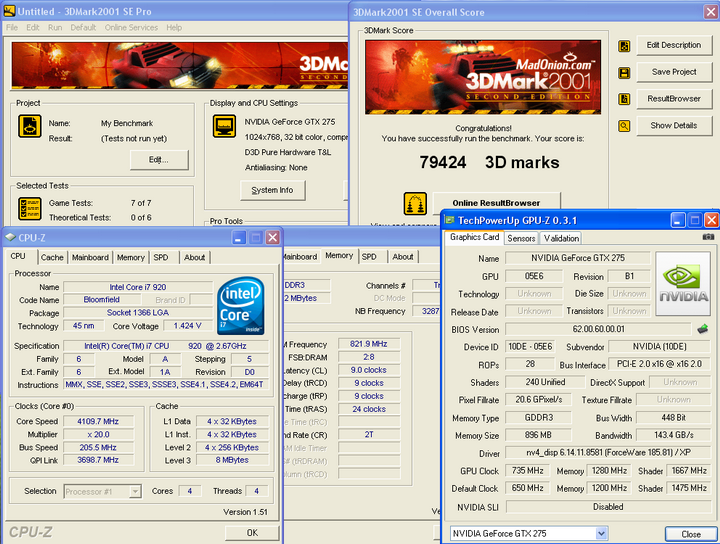Click the Intel Core i7 logo in CPU-Z
The image size is (720, 544).
click(241, 305)
